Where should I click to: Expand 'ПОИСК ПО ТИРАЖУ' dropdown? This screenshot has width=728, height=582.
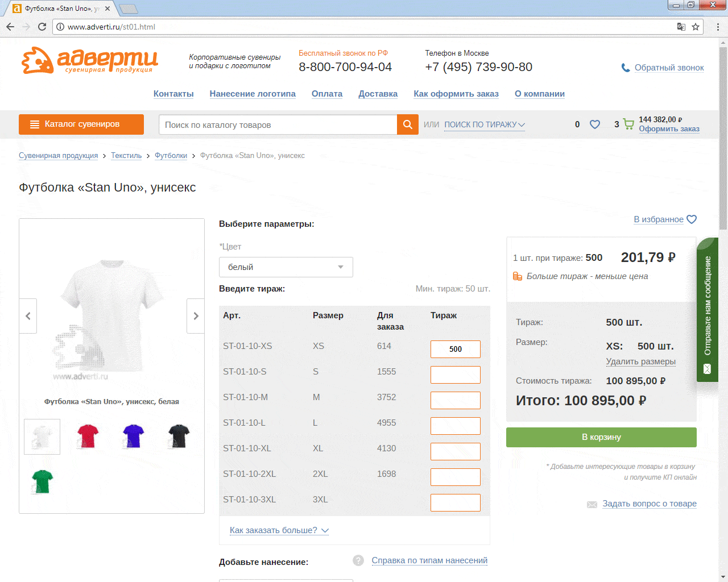tap(485, 124)
